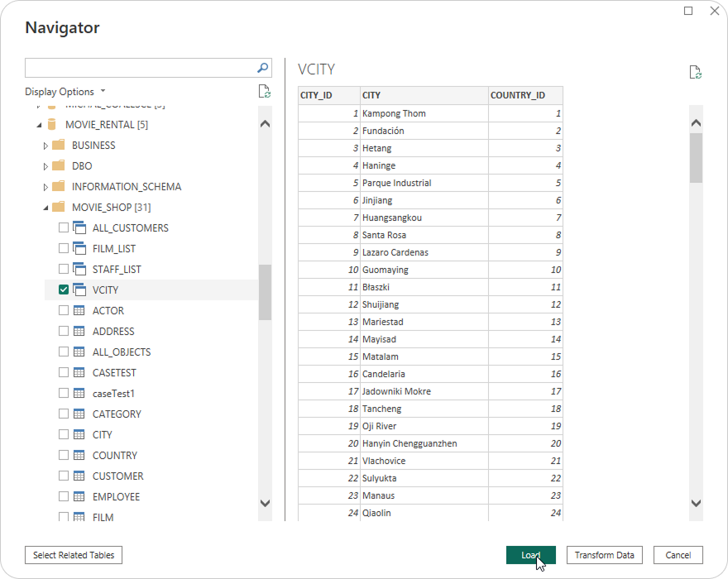Click the COUNTRY table icon
This screenshot has width=728, height=579.
click(x=79, y=456)
